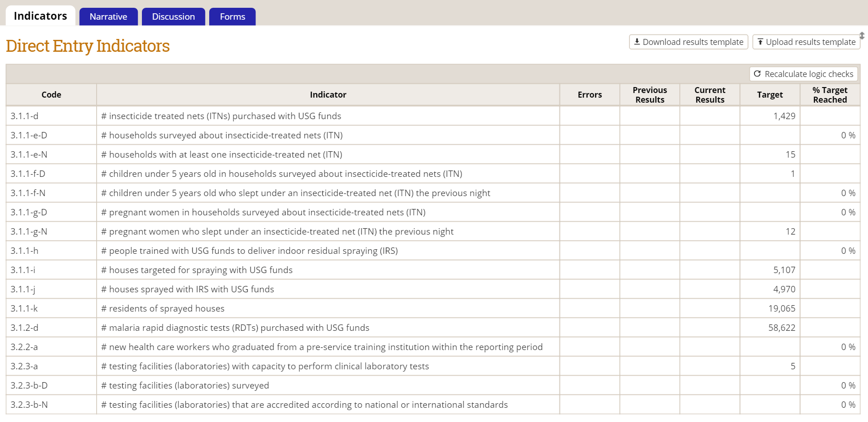Select indicator '# new health care workers who graduated'
This screenshot has height=422, width=868.
[322, 347]
